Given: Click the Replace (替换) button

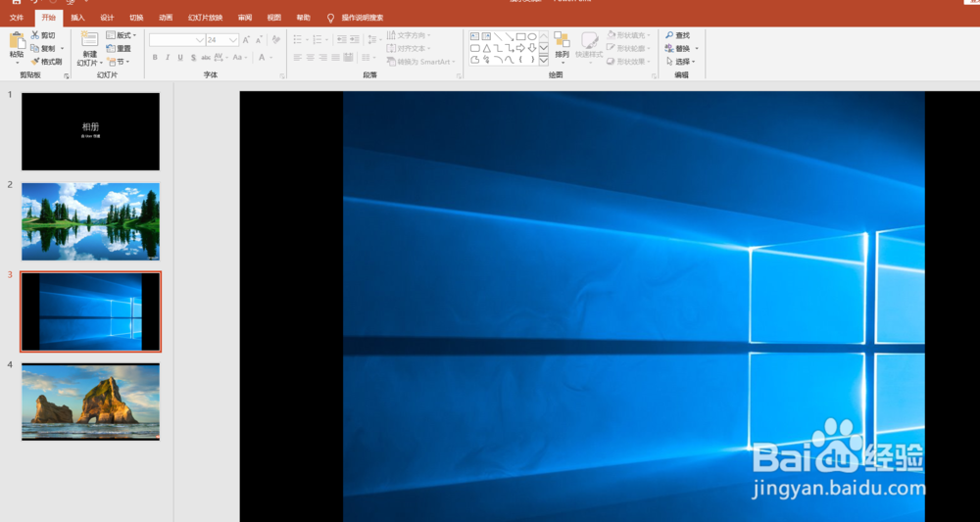Looking at the screenshot, I should [x=681, y=48].
